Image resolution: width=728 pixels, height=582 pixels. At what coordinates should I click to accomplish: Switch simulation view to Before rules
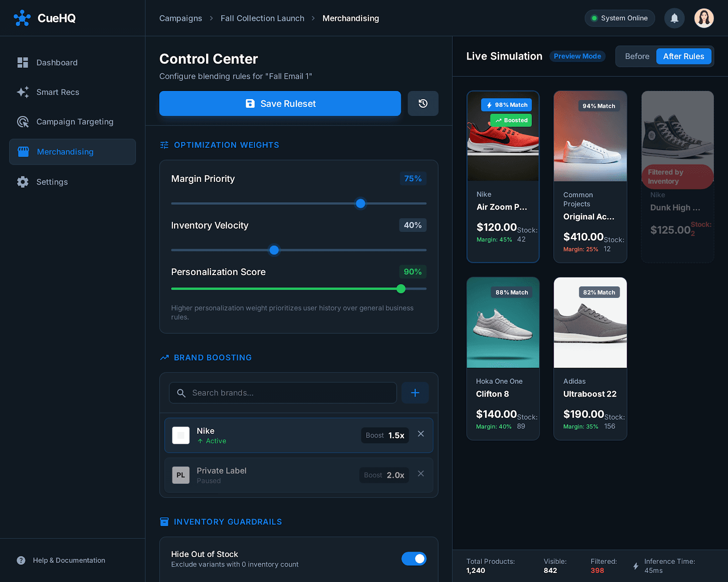(x=637, y=56)
